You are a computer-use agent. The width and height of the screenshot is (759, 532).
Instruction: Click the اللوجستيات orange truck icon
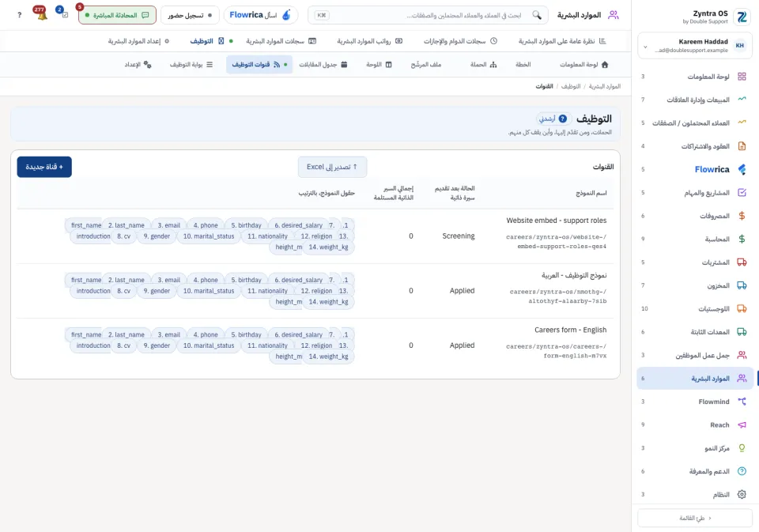tap(742, 308)
